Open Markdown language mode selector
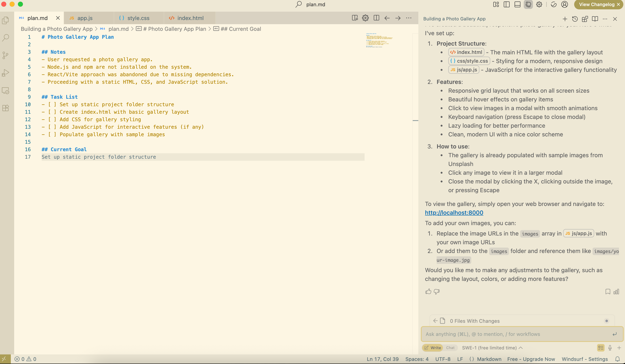Viewport: 625px width, 364px height. 489,359
